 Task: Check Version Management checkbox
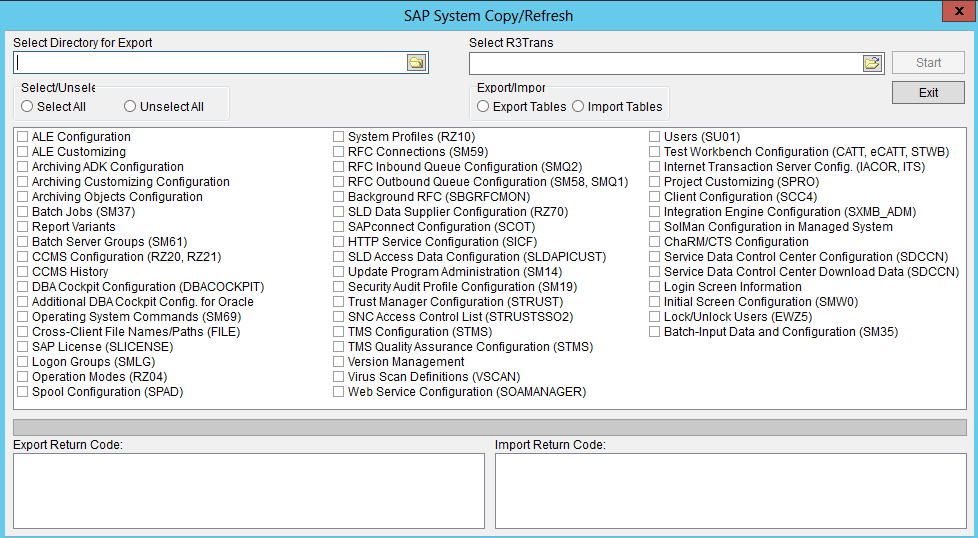[x=339, y=362]
